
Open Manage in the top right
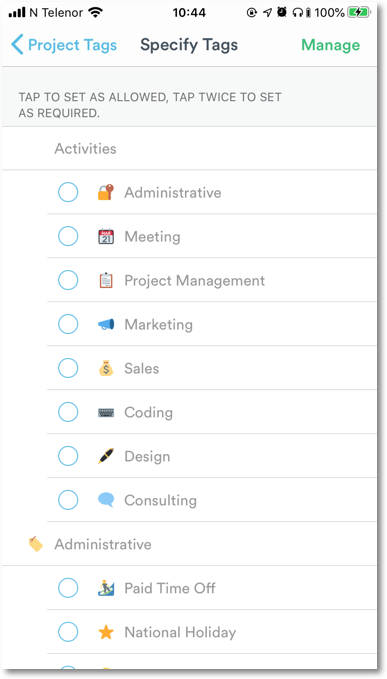click(331, 45)
